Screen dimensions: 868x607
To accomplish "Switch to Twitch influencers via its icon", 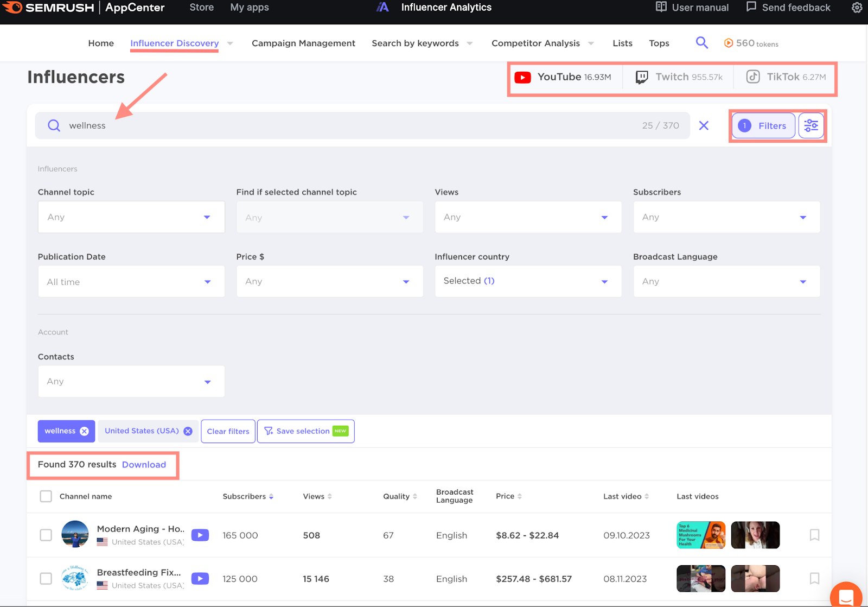I will [x=642, y=77].
